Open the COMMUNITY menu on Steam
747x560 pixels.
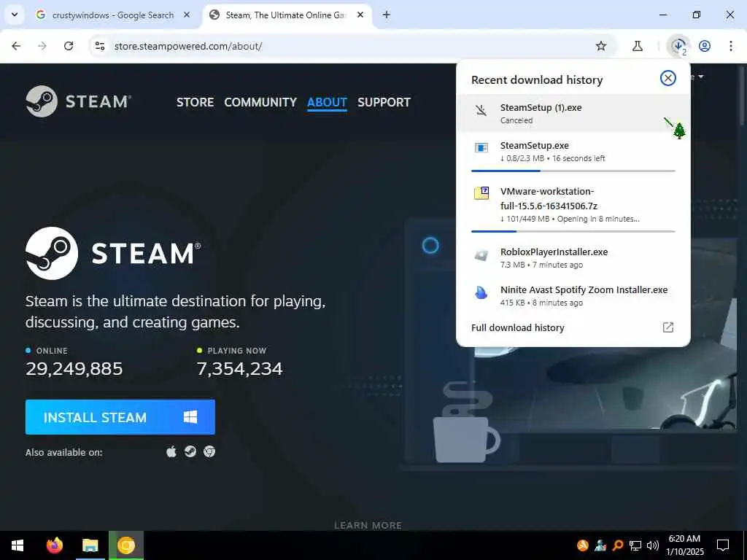[260, 102]
